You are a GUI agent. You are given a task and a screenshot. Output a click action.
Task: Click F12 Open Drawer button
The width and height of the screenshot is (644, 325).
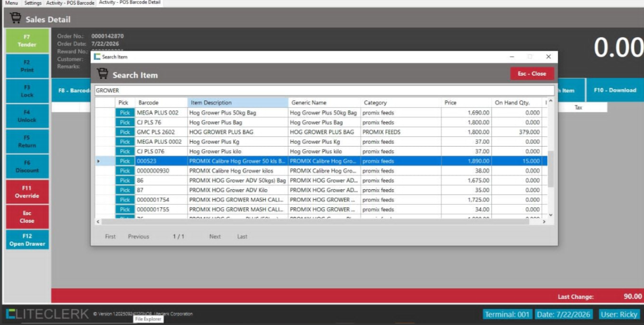[x=27, y=240]
